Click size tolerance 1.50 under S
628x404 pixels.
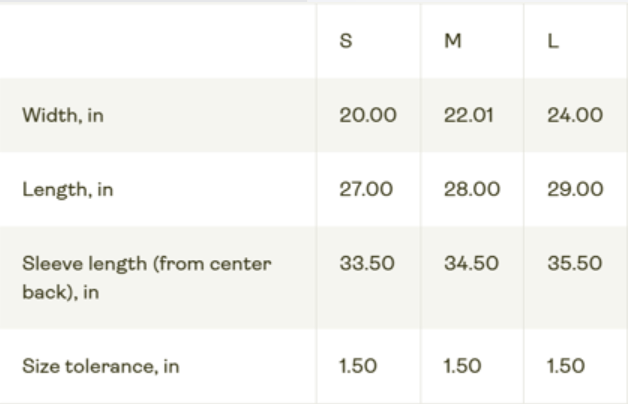358,366
